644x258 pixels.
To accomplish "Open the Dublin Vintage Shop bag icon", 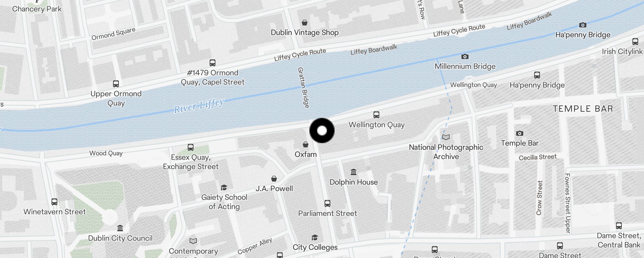I will click(x=305, y=23).
